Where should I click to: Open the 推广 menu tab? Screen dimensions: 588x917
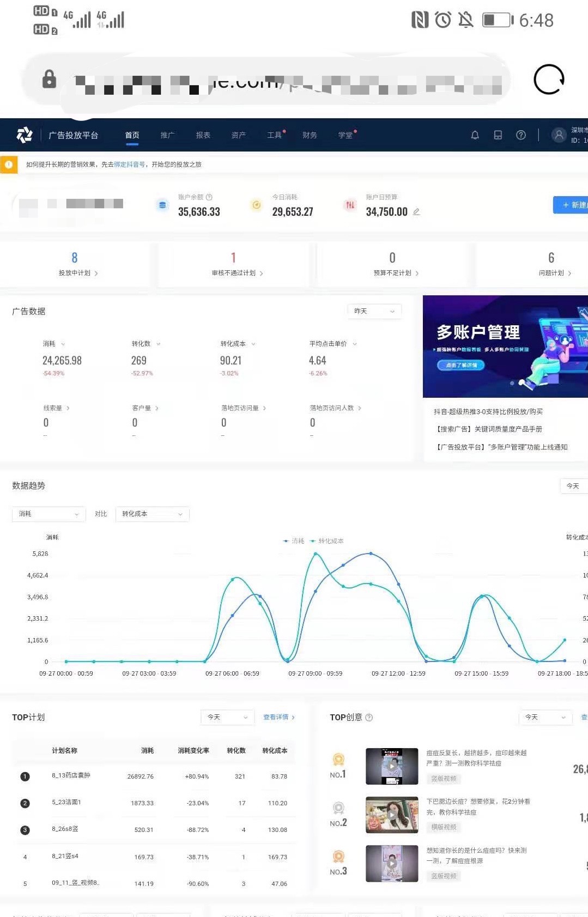(167, 135)
